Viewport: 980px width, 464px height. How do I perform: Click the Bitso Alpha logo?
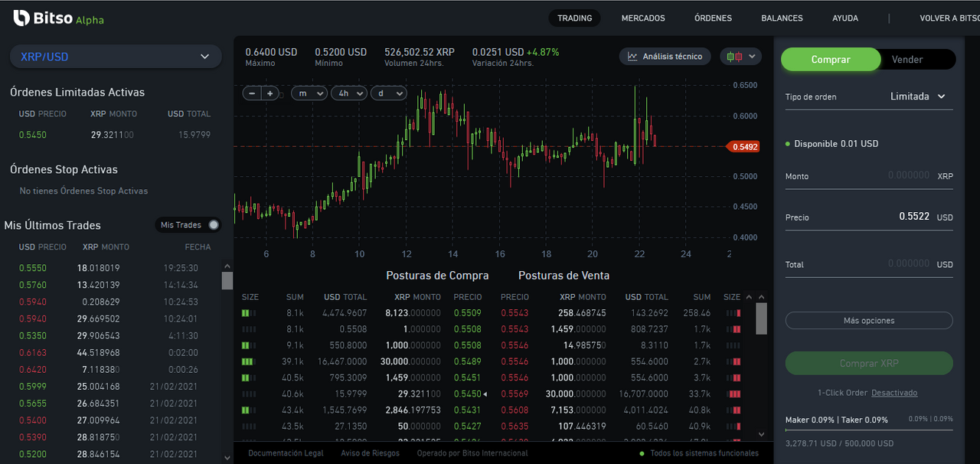click(x=58, y=18)
